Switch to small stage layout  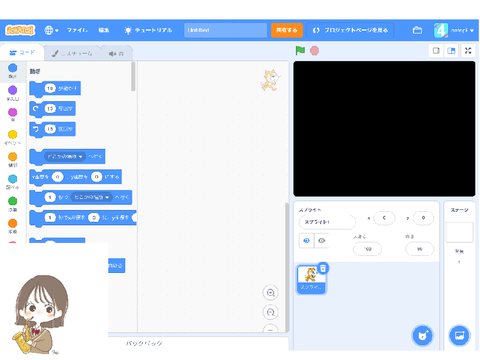[436, 51]
